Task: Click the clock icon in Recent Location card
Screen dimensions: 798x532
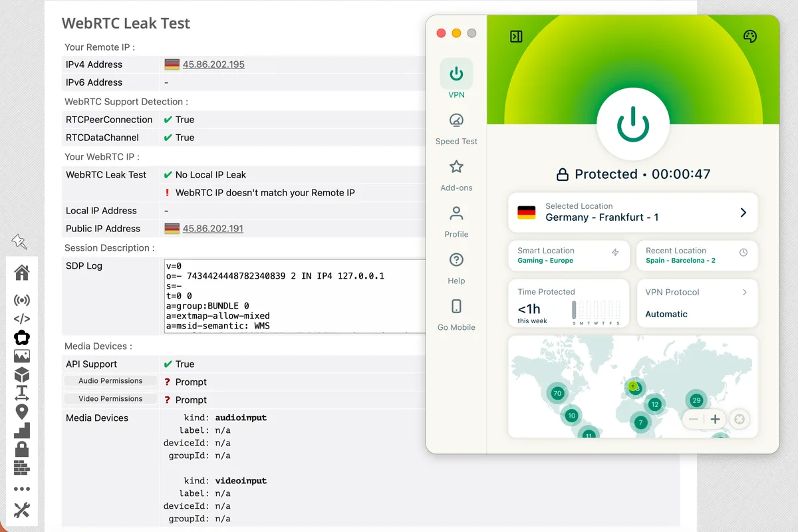Action: 743,253
